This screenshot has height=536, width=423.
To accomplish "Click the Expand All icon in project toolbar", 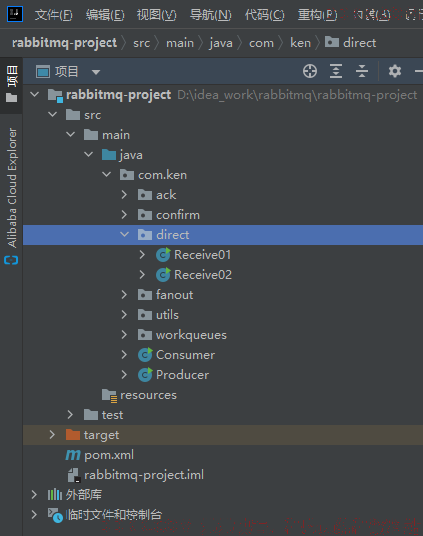I will pos(336,71).
